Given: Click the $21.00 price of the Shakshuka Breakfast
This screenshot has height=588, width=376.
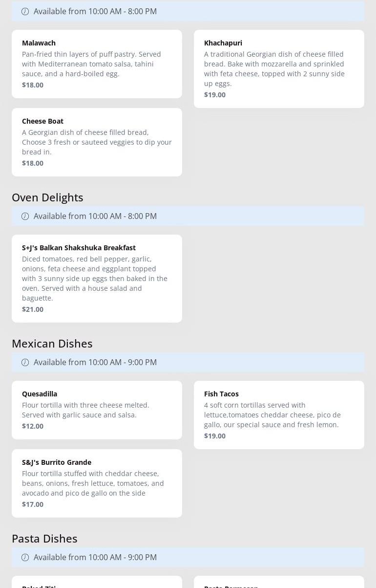Looking at the screenshot, I should [x=33, y=309].
